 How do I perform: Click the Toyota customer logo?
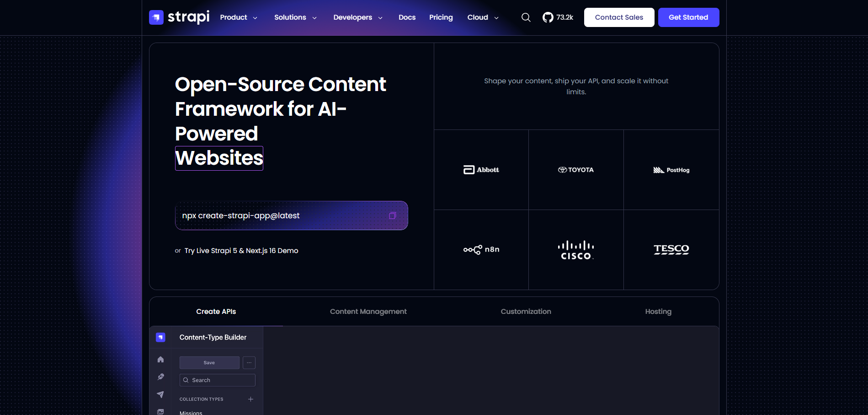[576, 170]
